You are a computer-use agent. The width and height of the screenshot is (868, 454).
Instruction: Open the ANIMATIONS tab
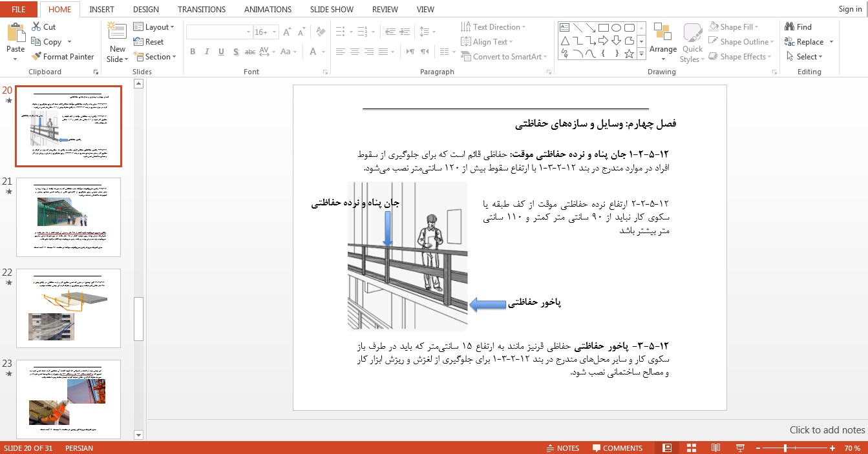[268, 9]
